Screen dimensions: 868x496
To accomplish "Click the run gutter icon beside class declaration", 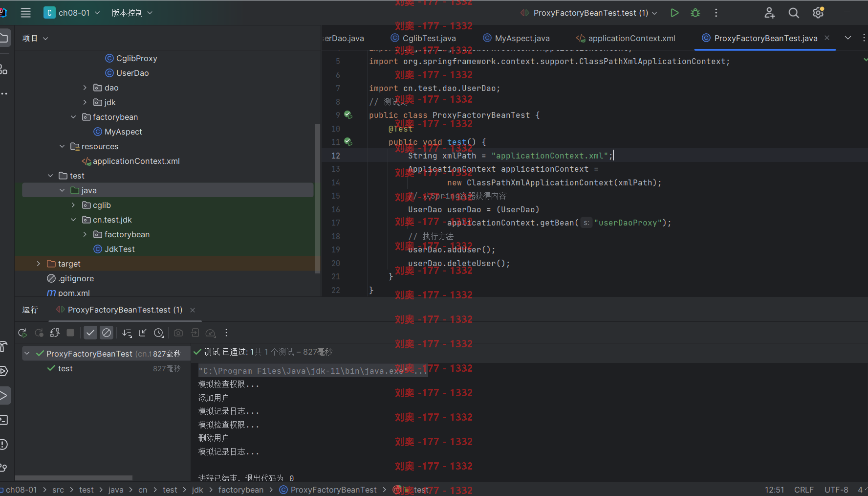I will 348,115.
